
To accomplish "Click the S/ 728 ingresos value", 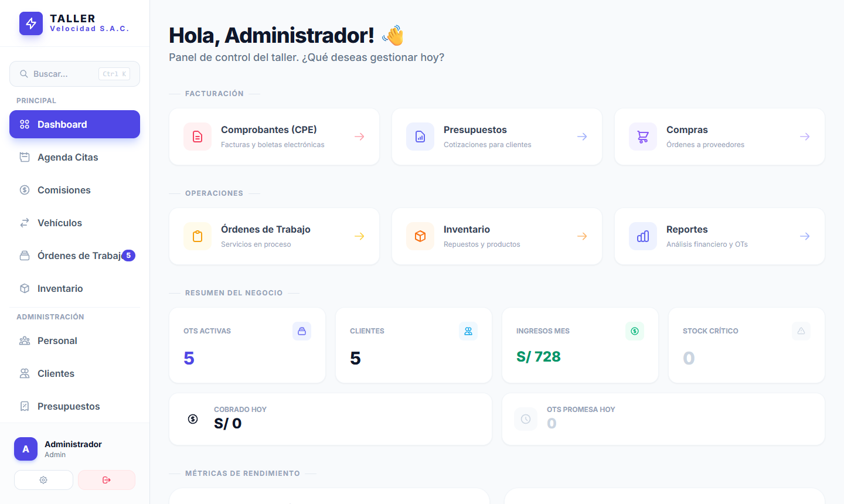I will 539,357.
